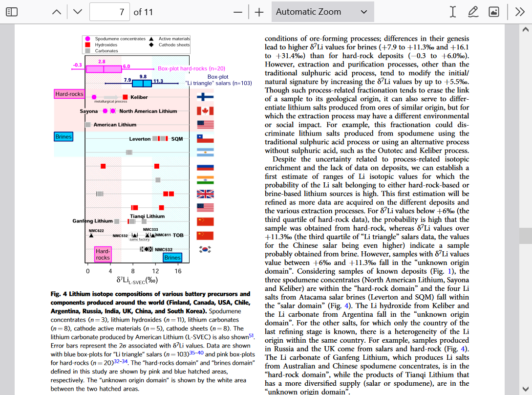Open the additional tools menu
Viewport: 532px width, 395px height.
pyautogui.click(x=520, y=12)
